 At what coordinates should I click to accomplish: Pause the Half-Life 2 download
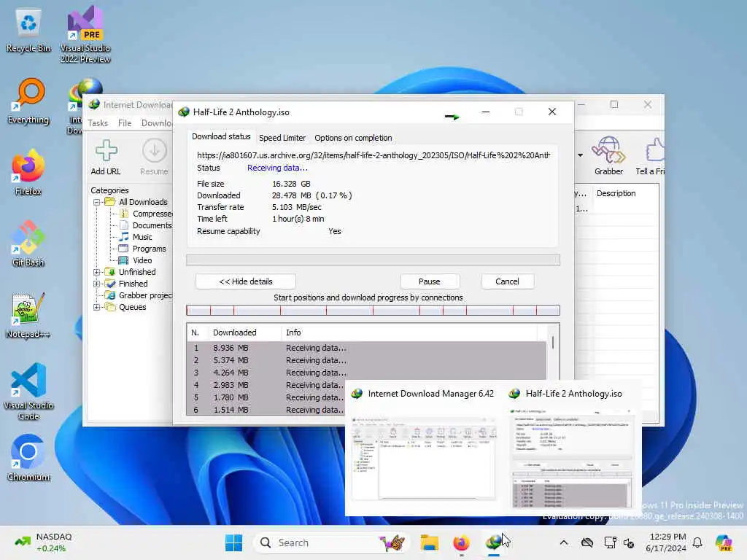(x=429, y=281)
